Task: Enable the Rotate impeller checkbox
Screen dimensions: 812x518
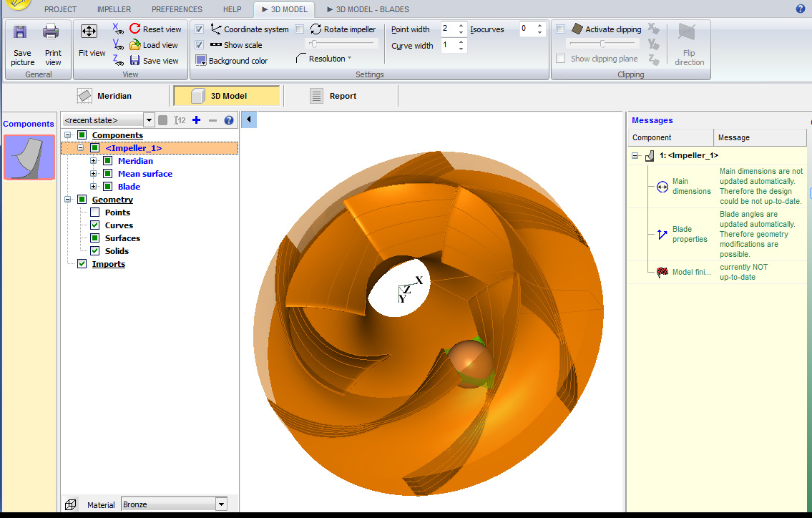Action: tap(299, 29)
